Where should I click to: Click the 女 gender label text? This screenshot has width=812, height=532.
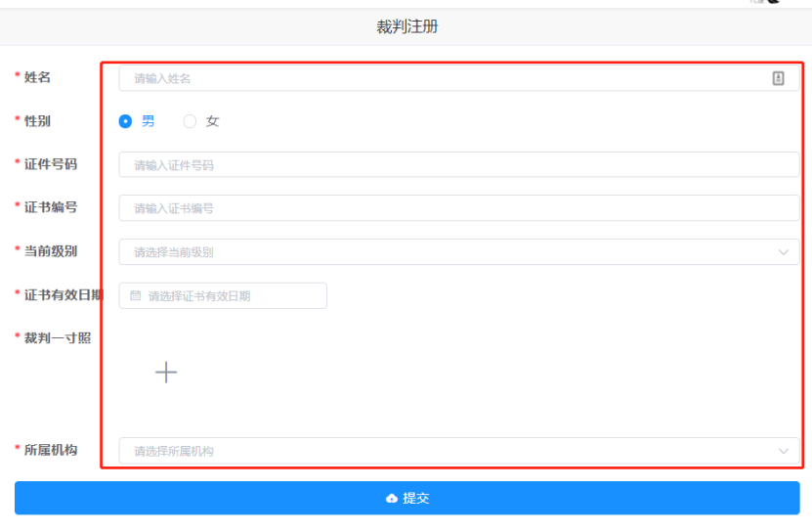(x=212, y=121)
